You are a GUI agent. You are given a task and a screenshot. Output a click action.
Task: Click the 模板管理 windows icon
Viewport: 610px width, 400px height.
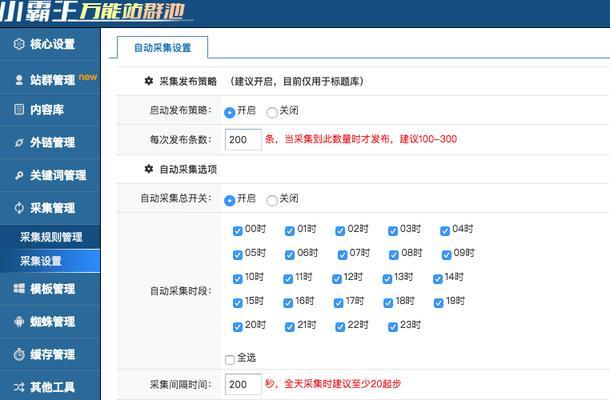point(19,288)
